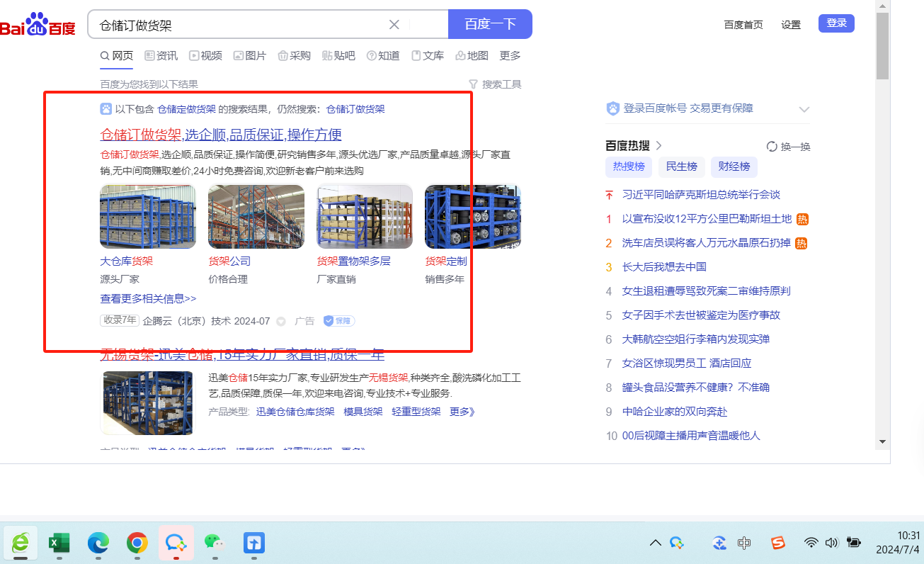The width and height of the screenshot is (924, 564).
Task: Clear the search box with X icon
Action: pos(394,25)
